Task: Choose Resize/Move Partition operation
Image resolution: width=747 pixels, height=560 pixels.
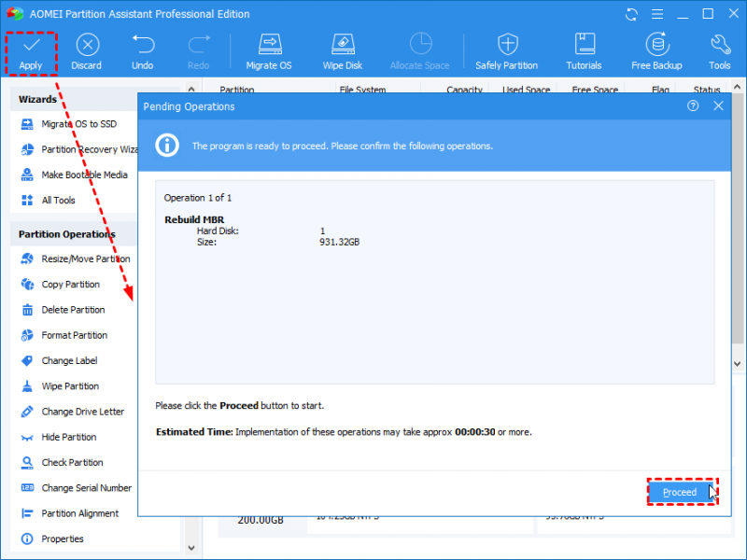Action: (76, 259)
